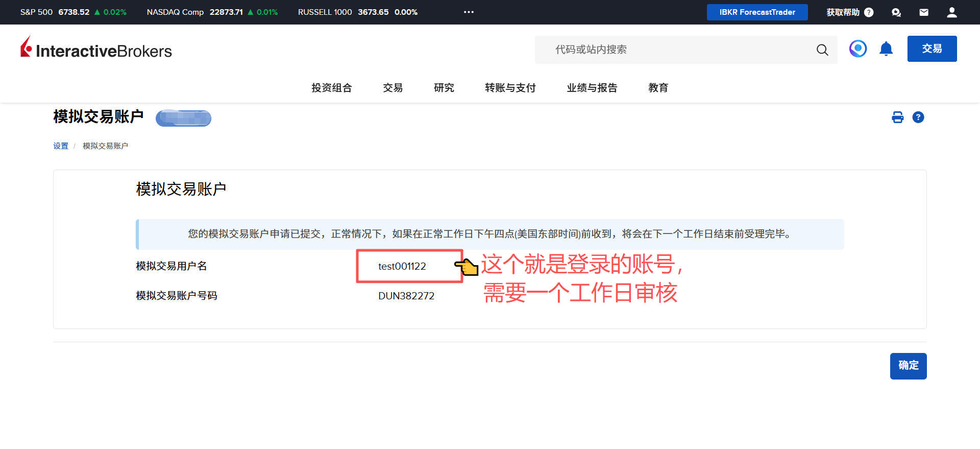
Task: Open the circular IBKR assistant icon
Action: click(x=857, y=49)
